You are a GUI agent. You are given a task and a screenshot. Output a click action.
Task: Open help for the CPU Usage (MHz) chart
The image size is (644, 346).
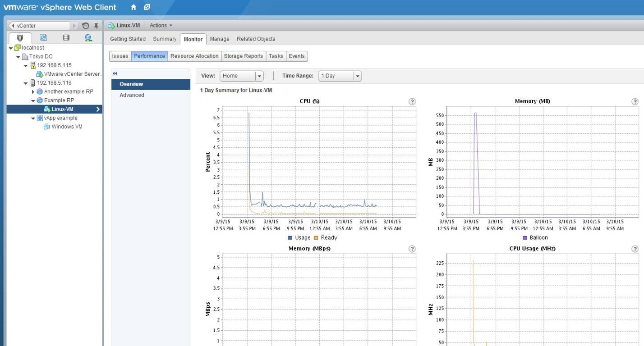pos(635,249)
